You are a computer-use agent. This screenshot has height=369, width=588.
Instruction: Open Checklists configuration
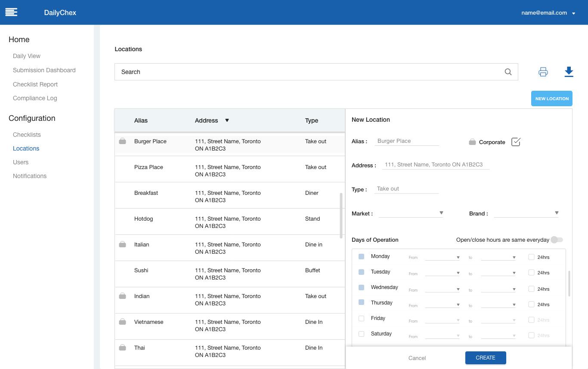27,135
